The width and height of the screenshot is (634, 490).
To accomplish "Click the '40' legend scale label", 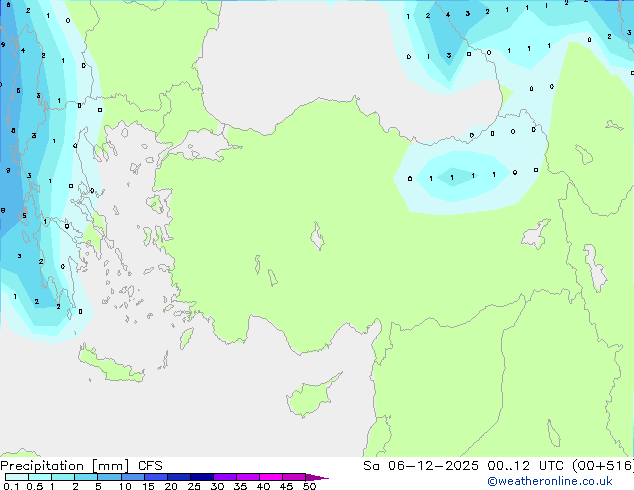I will point(263,486).
